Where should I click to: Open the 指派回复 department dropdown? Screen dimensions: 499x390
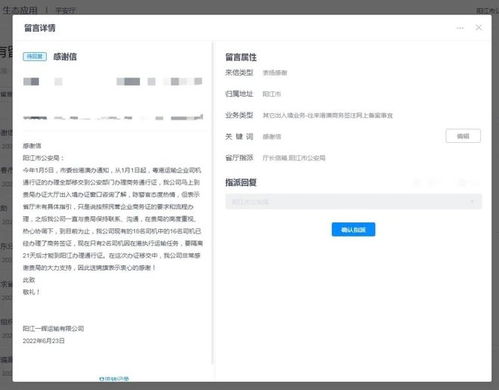click(353, 202)
